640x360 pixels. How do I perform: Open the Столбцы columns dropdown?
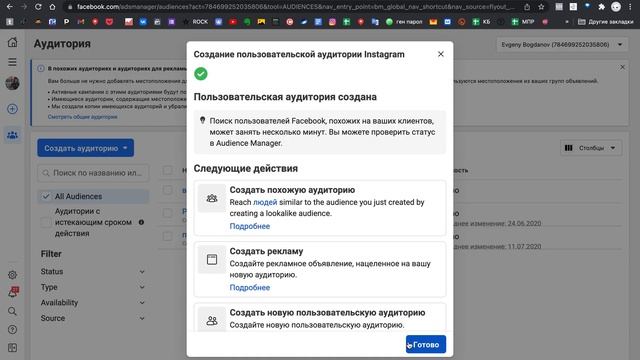(x=591, y=148)
